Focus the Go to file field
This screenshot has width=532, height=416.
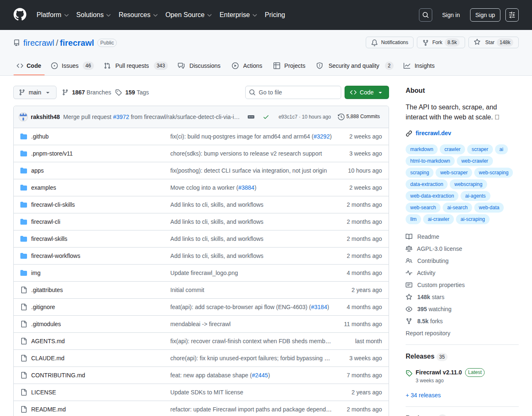(x=293, y=92)
